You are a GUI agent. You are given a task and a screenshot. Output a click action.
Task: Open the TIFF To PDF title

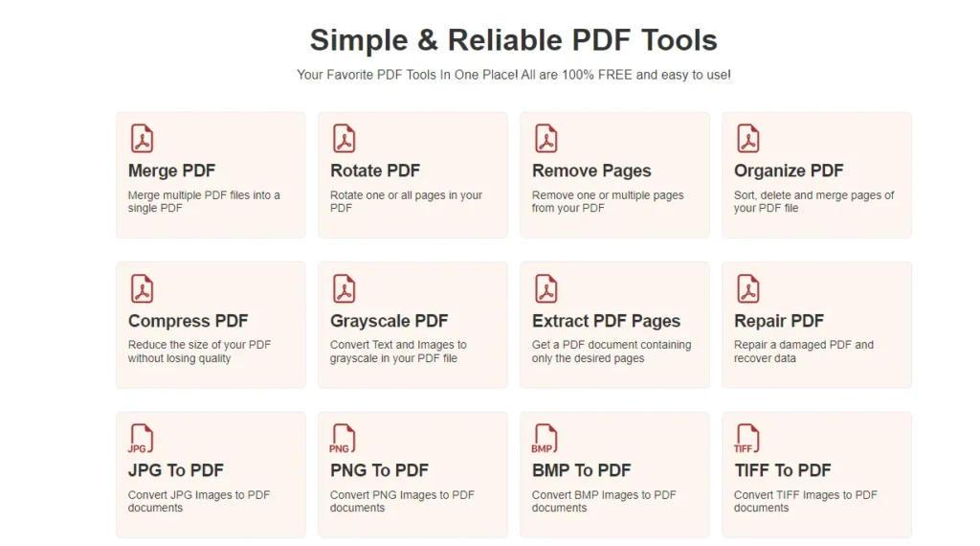click(783, 470)
